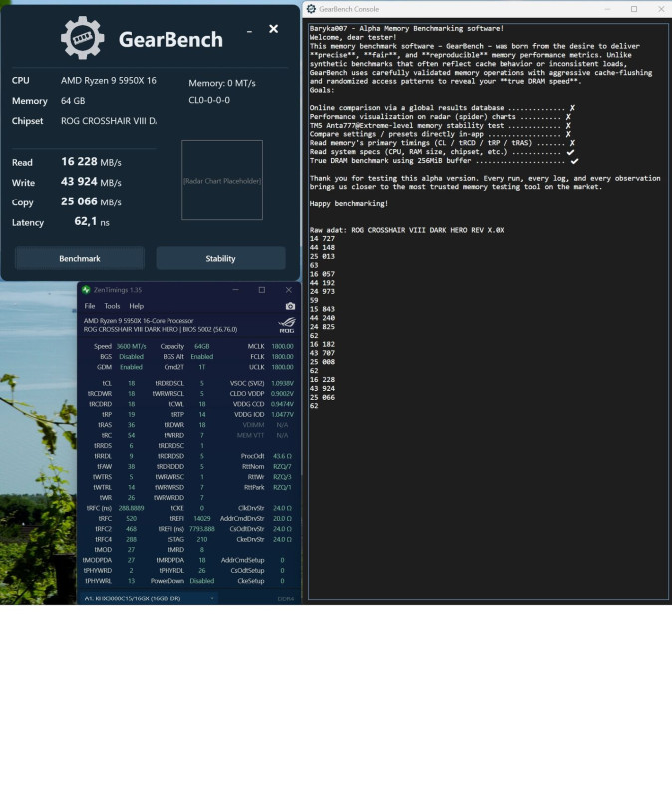Click the Latency result 62,1 ns

pyautogui.click(x=92, y=221)
